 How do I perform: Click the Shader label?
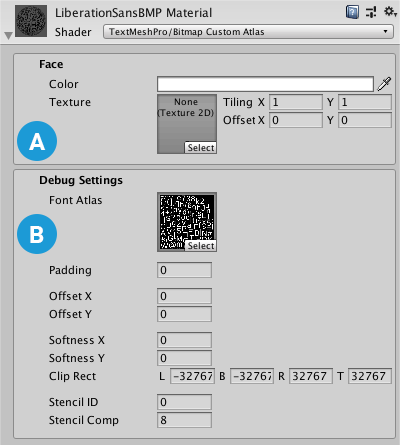click(73, 32)
